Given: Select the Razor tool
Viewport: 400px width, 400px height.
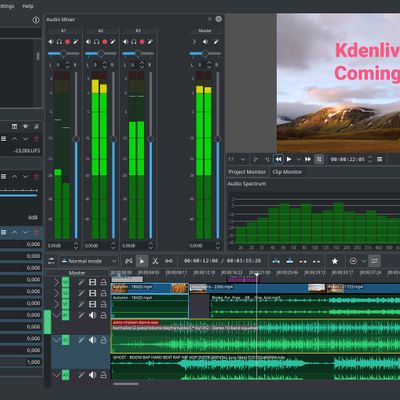Looking at the screenshot, I should 155,261.
